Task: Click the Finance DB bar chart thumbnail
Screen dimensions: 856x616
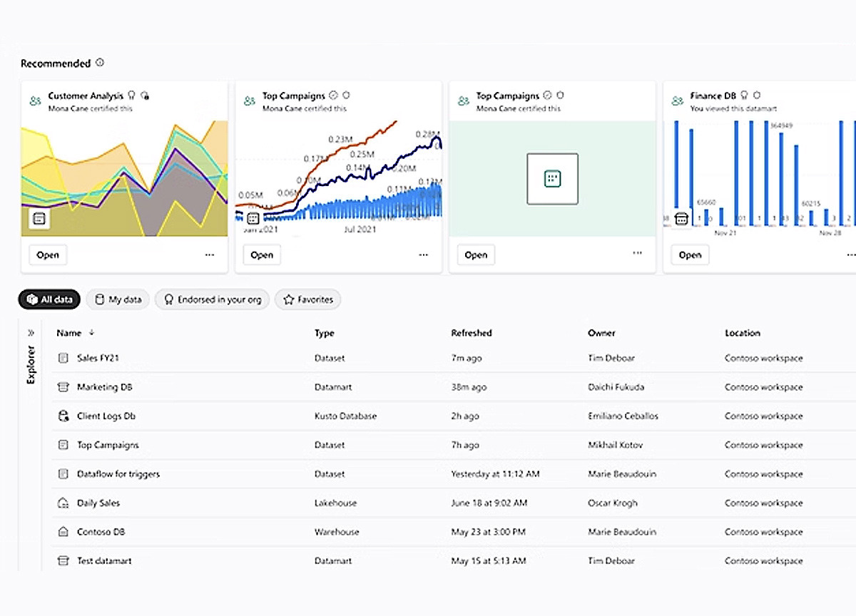Action: pyautogui.click(x=760, y=178)
